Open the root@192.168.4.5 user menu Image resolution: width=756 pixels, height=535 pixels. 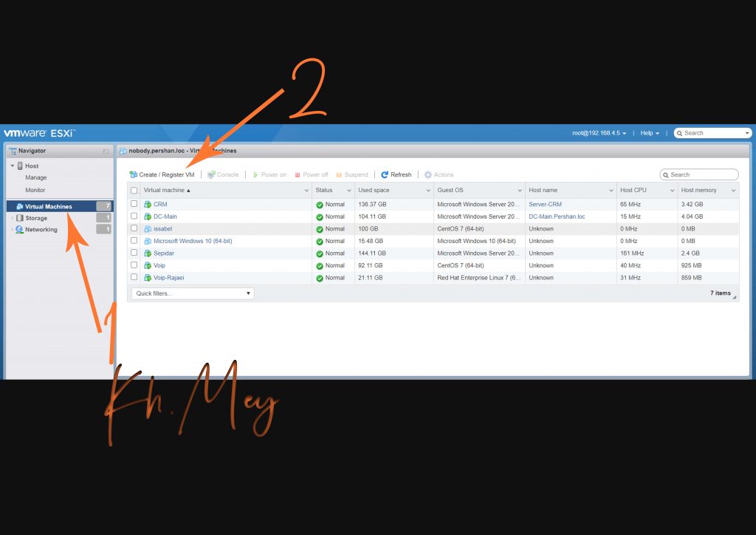click(599, 133)
